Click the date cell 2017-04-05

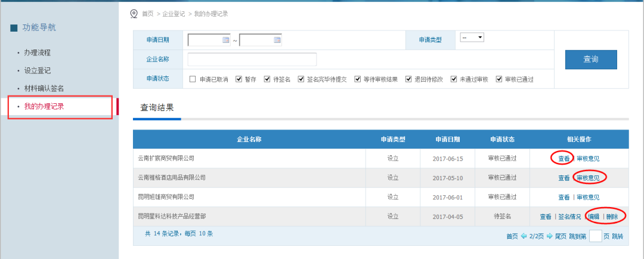[448, 217]
